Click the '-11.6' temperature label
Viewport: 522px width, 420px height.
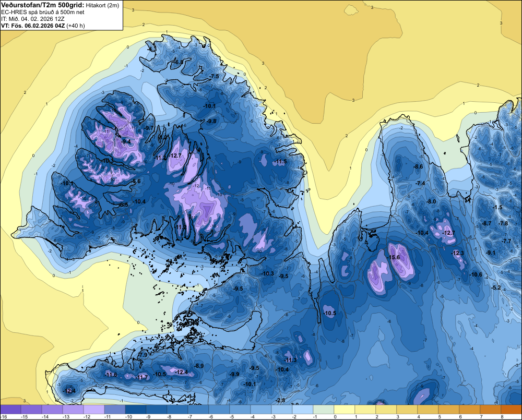click(111, 375)
